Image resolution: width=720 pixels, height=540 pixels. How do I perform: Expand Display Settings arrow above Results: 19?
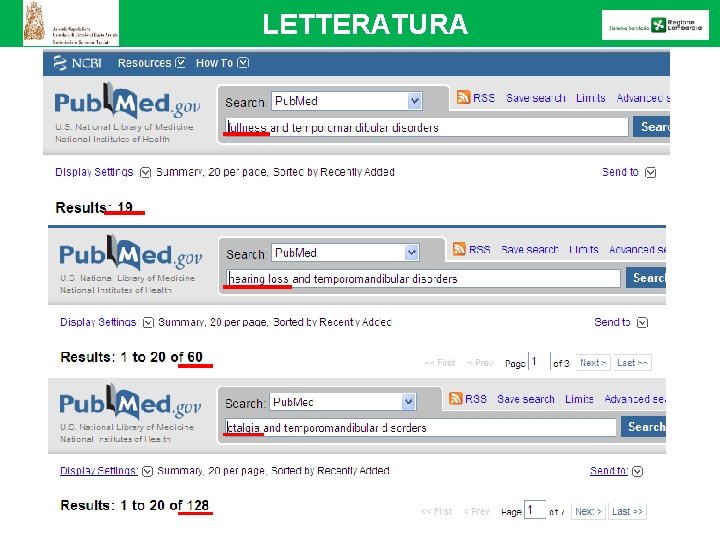[x=146, y=173]
